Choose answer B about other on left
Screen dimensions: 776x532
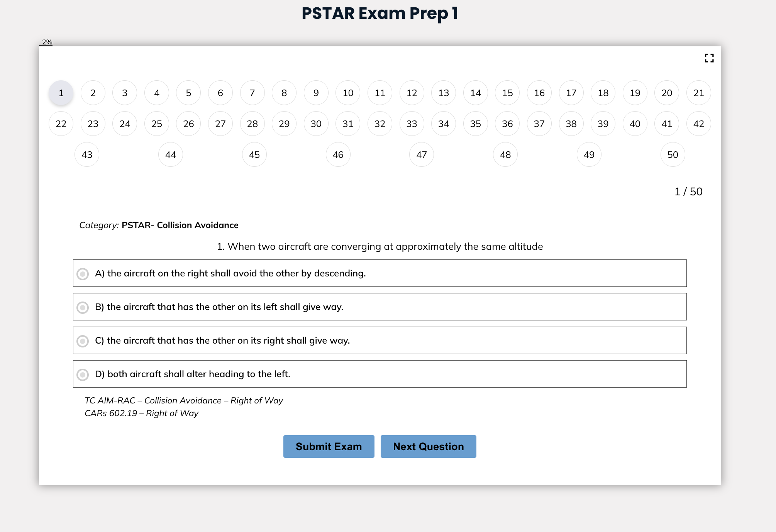coord(380,307)
